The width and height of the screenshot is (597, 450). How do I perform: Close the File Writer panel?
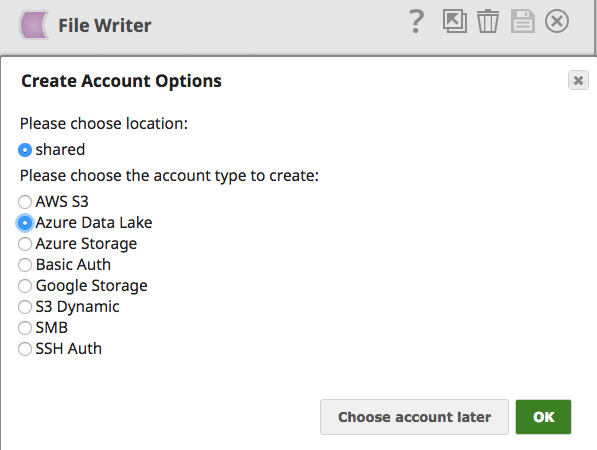pos(557,21)
